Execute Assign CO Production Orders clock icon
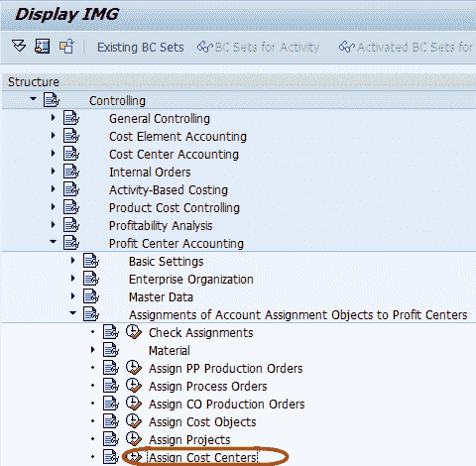Screen dimensions: 476x466 (134, 404)
